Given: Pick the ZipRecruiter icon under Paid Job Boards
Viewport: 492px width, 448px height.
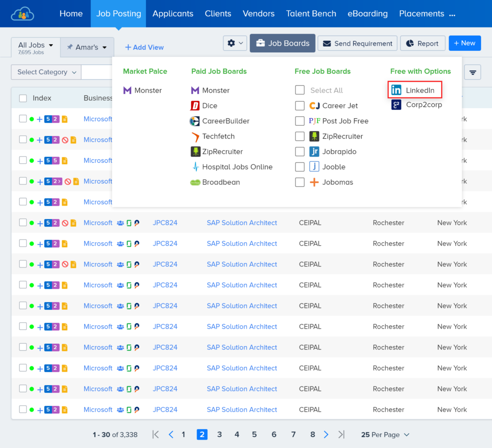Looking at the screenshot, I should pyautogui.click(x=196, y=152).
